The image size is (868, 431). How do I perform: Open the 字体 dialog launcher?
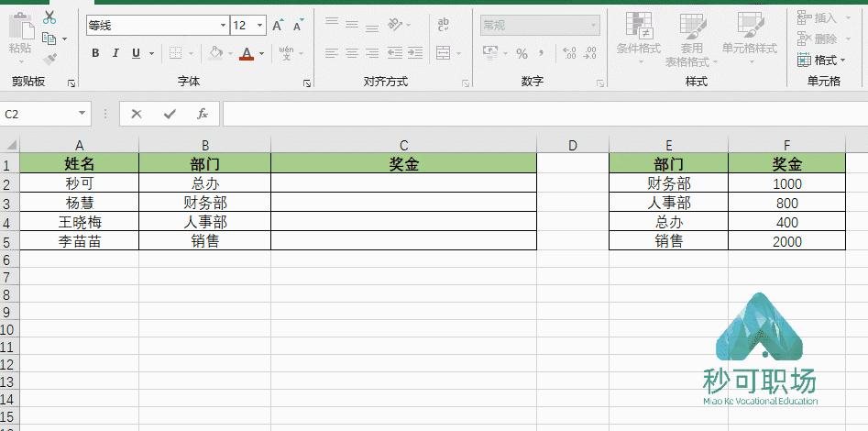tap(307, 83)
